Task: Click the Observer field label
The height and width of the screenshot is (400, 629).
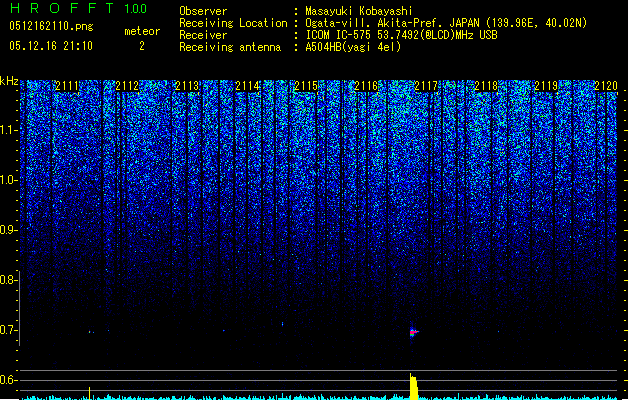Action: (x=203, y=11)
